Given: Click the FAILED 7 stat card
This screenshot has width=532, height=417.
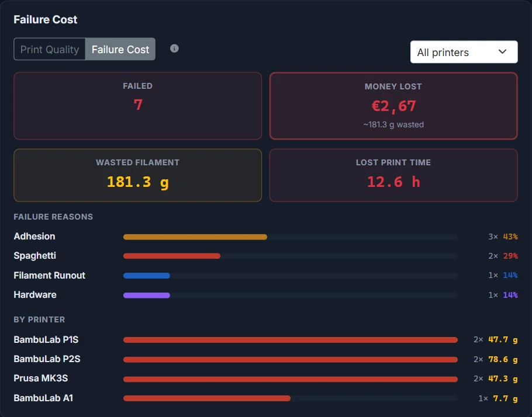Looking at the screenshot, I should click(138, 106).
